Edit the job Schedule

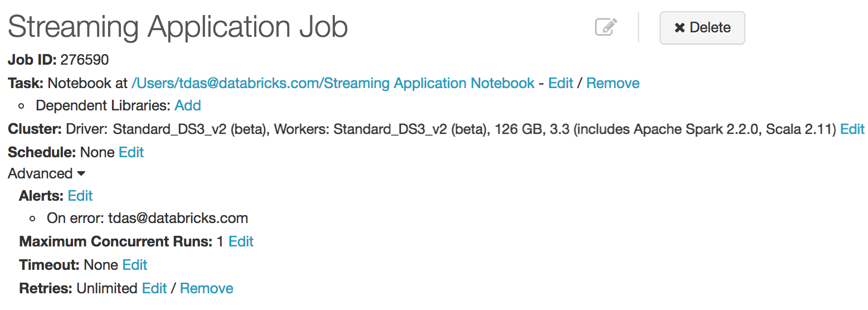(131, 152)
